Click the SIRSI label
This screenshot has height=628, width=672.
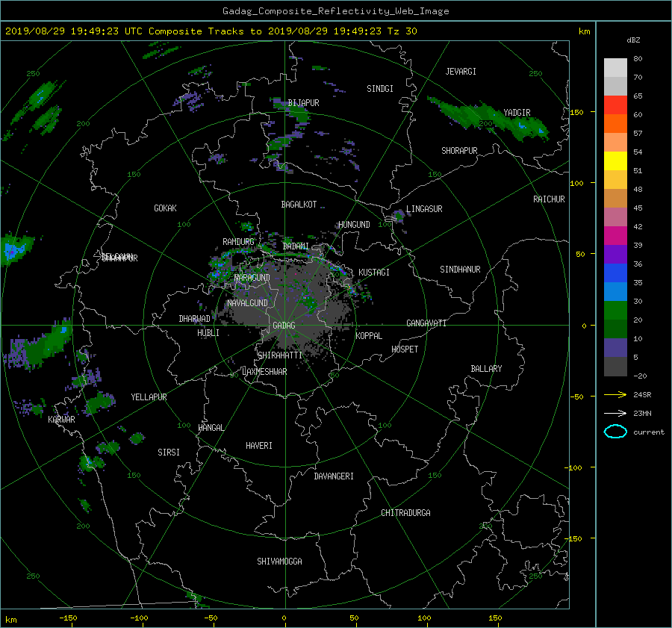tap(169, 453)
